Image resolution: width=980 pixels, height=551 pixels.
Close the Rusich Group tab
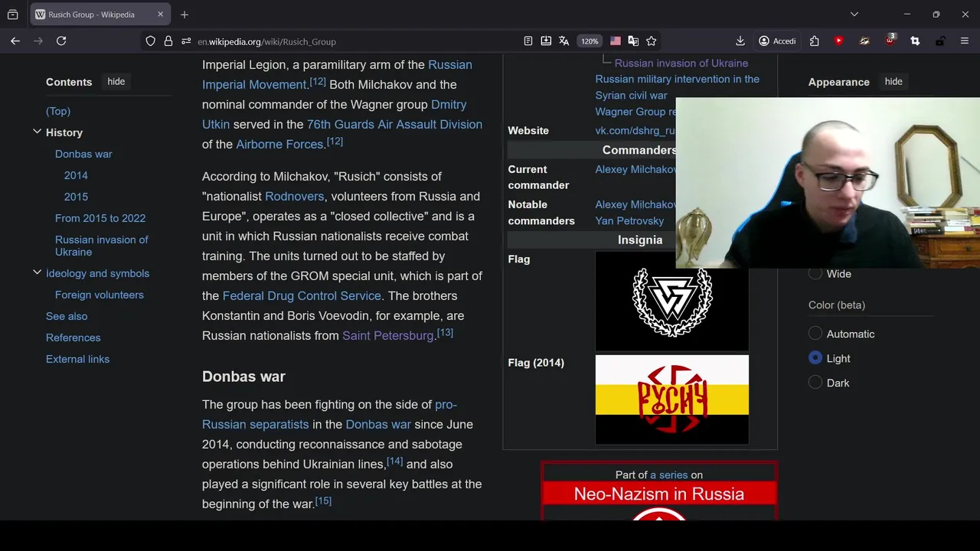pos(160,15)
